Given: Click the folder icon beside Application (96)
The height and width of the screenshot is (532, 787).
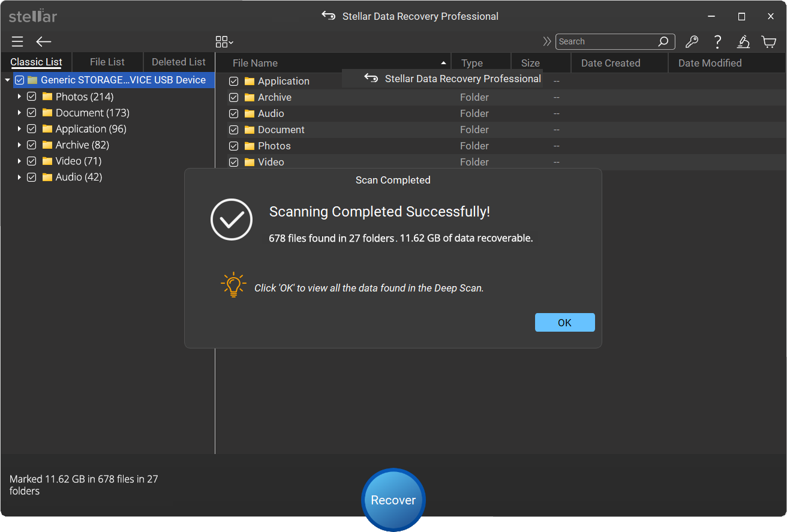Looking at the screenshot, I should coord(47,129).
